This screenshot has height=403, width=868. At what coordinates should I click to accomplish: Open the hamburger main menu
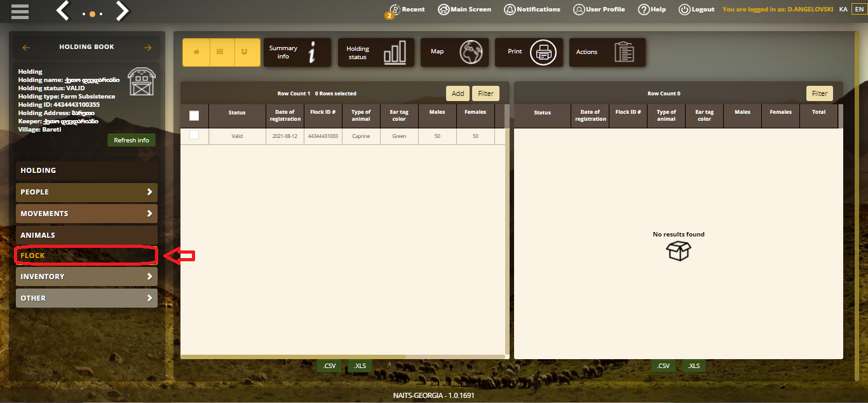point(20,11)
